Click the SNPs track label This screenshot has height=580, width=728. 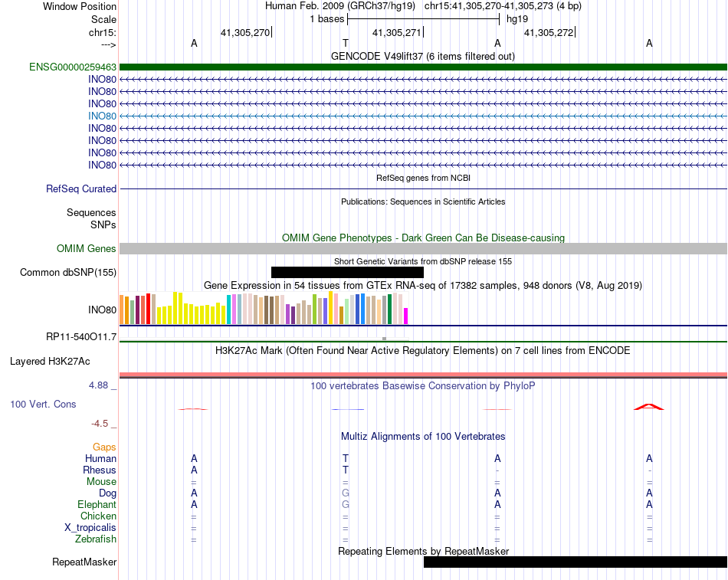pyautogui.click(x=103, y=224)
